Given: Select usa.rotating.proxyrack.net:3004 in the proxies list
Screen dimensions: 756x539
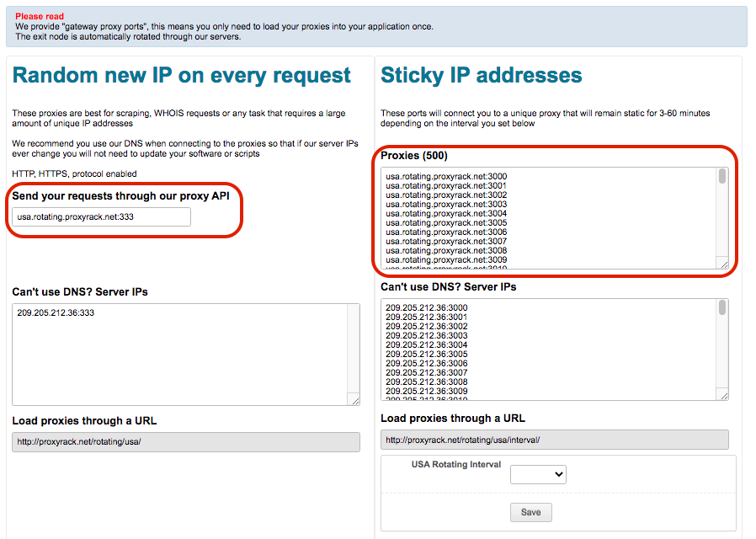Looking at the screenshot, I should tap(446, 213).
